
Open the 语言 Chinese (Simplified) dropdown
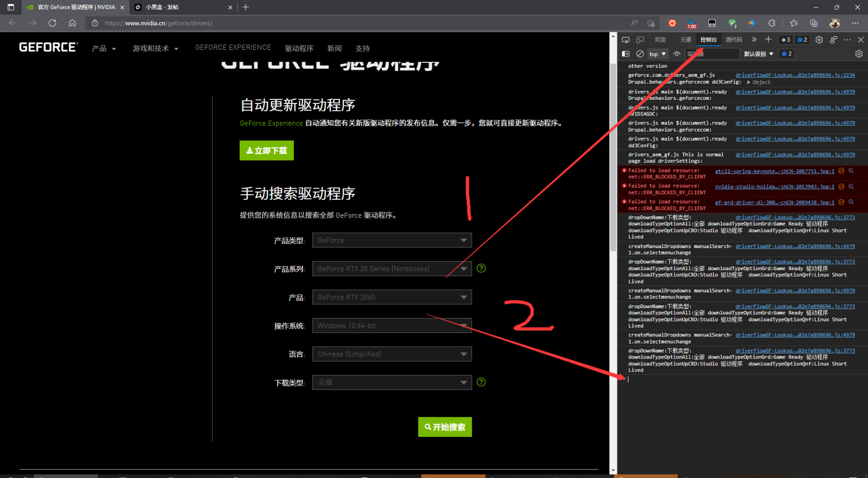[x=392, y=354]
